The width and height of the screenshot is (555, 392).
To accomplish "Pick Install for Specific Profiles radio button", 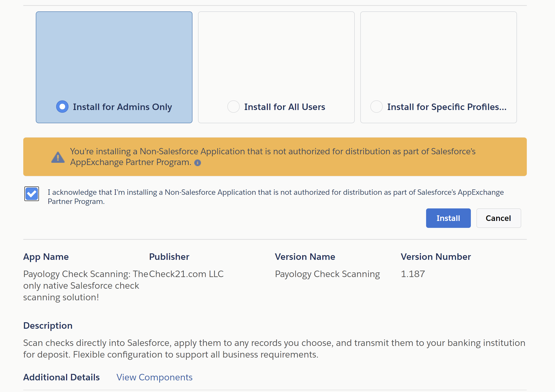I will click(x=376, y=106).
